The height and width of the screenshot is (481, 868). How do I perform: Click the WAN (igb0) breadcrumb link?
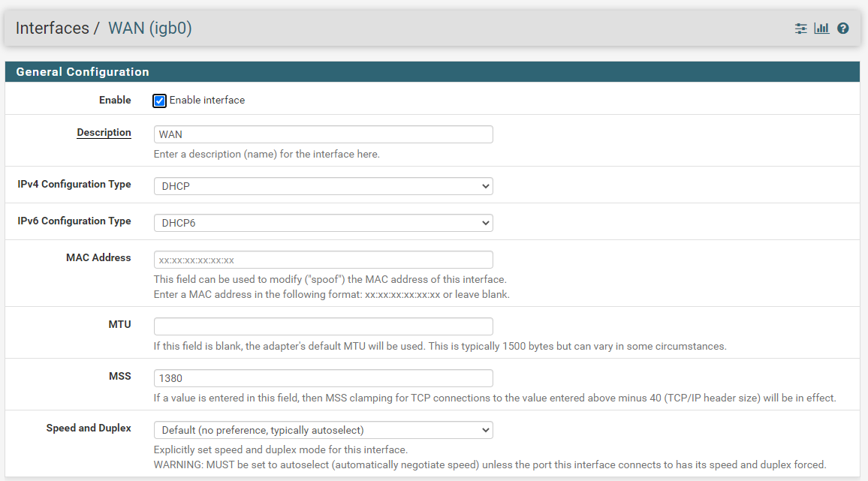point(150,29)
